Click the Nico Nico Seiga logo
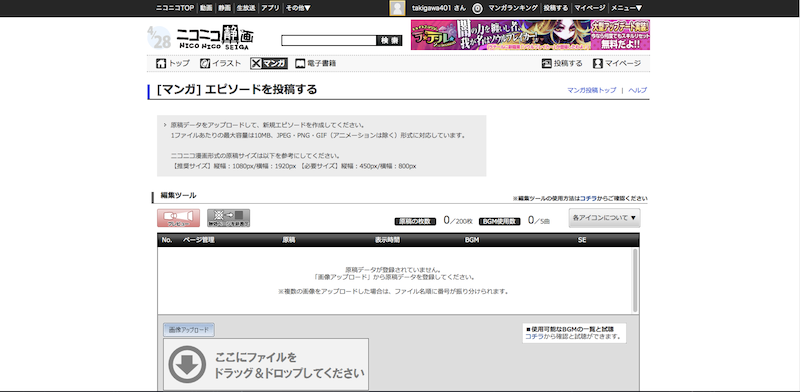Image resolution: width=800 pixels, height=392 pixels. click(215, 37)
